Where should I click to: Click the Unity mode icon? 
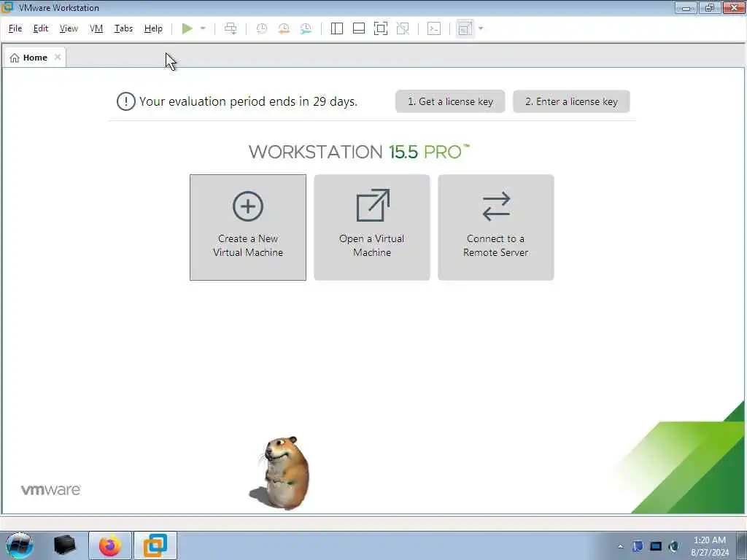click(x=403, y=28)
